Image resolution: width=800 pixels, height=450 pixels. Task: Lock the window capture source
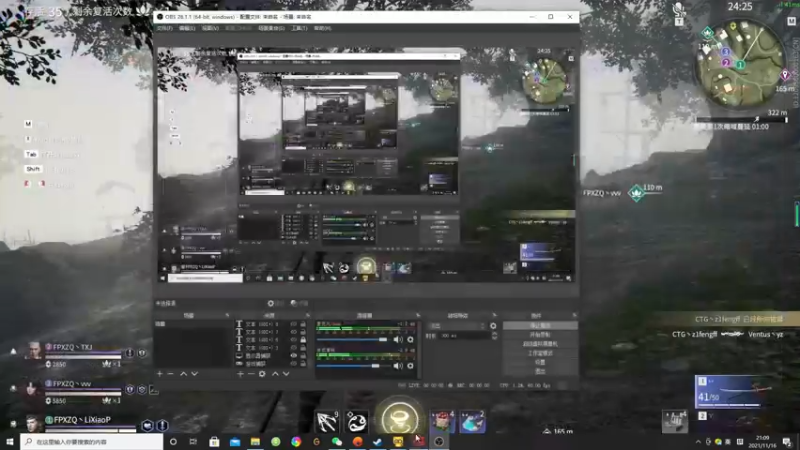[x=303, y=363]
